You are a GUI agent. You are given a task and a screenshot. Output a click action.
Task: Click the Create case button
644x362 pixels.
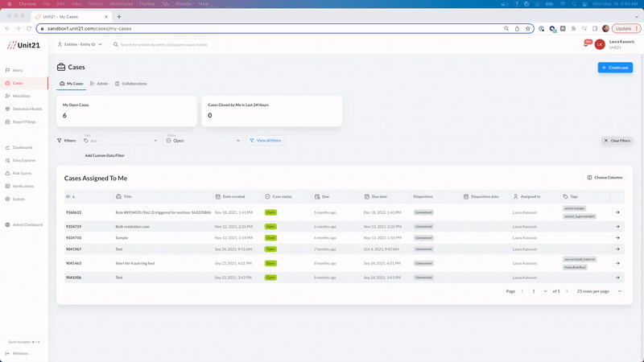615,68
